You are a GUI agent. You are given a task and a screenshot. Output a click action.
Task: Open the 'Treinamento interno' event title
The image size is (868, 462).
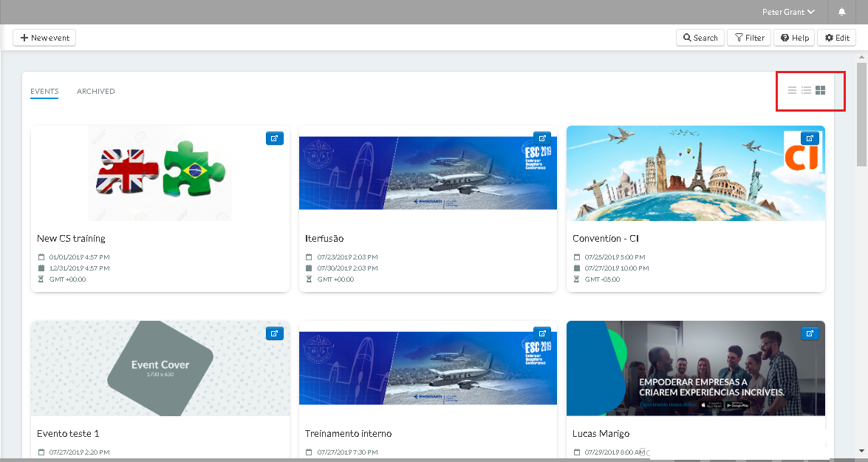pyautogui.click(x=348, y=434)
